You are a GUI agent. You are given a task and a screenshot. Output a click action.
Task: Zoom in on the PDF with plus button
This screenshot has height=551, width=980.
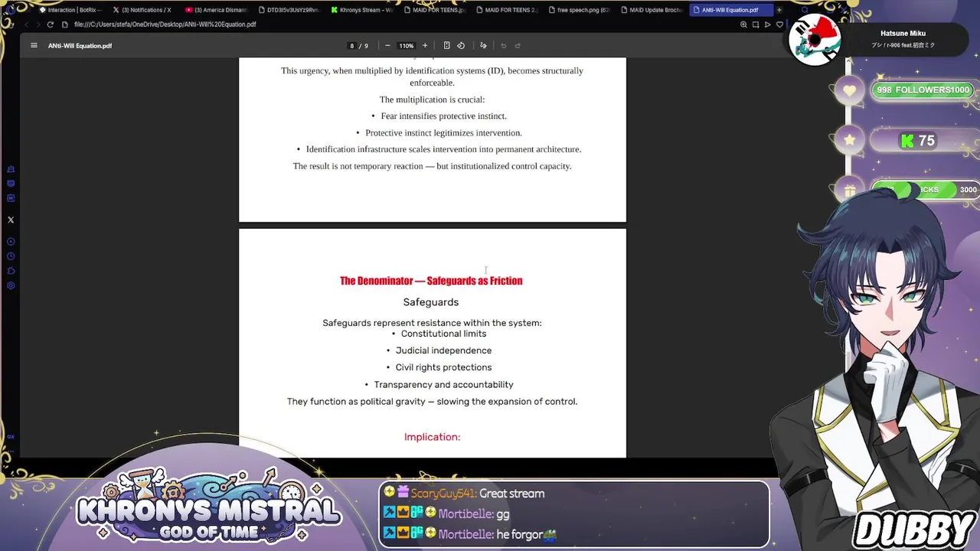(x=425, y=45)
